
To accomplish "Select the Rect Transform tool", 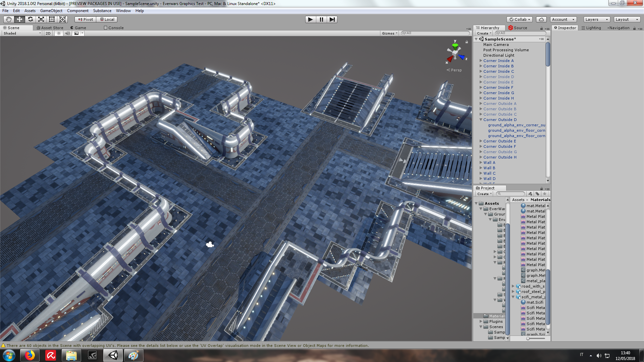I will 52,19.
